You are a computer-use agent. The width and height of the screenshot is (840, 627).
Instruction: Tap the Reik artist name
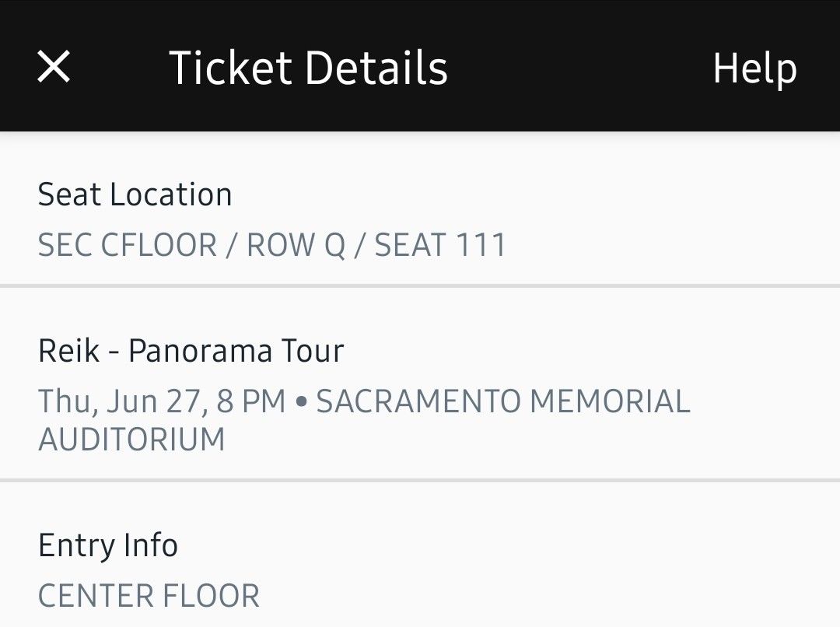click(68, 351)
